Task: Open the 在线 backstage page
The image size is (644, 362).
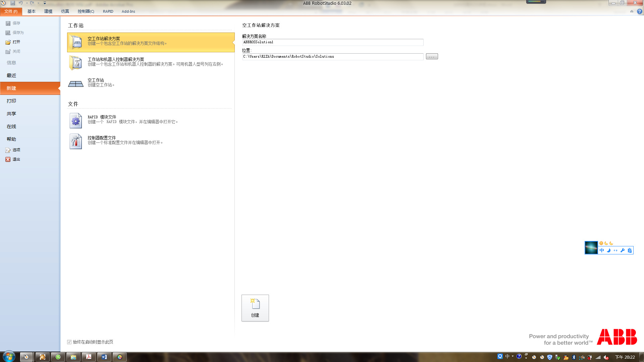Action: 11,126
